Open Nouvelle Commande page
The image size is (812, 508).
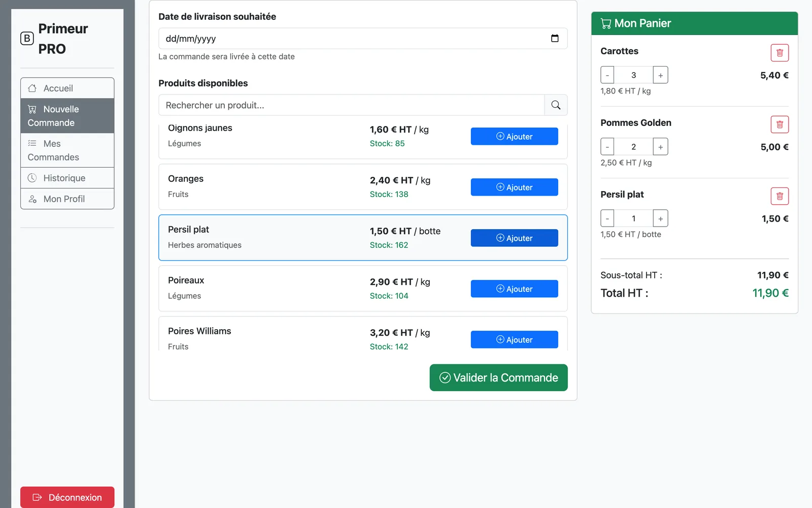click(x=67, y=116)
